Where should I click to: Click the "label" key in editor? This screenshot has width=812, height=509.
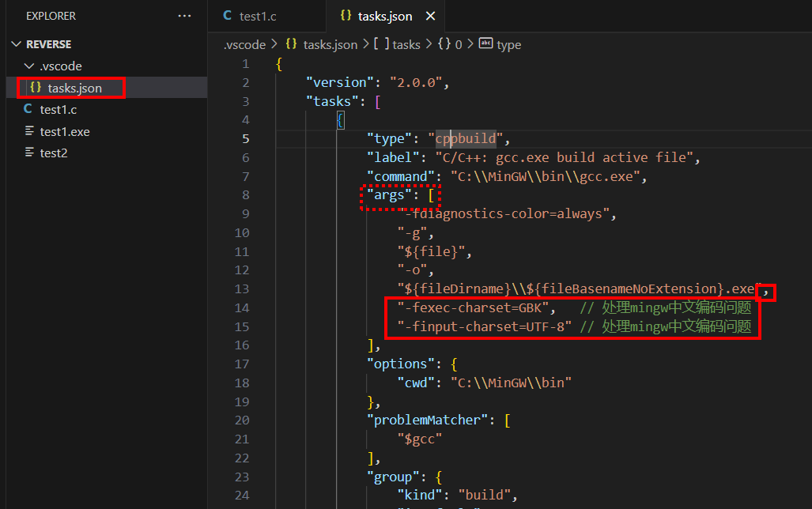pyautogui.click(x=393, y=157)
